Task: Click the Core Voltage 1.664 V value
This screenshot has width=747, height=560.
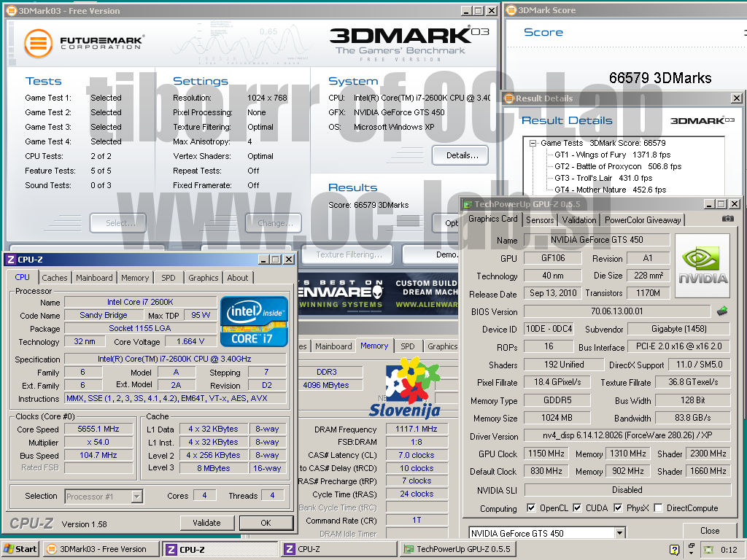Action: tap(190, 341)
